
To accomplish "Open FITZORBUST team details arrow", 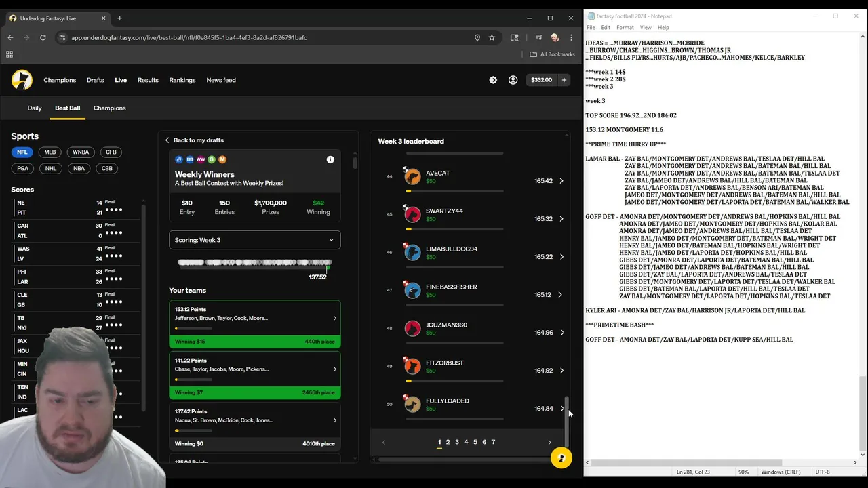I will coord(561,371).
